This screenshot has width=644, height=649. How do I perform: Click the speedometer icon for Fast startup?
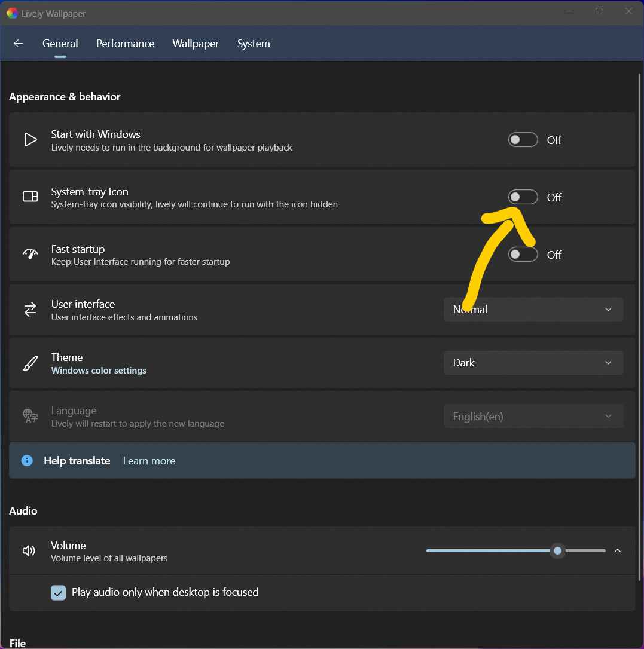(x=30, y=253)
